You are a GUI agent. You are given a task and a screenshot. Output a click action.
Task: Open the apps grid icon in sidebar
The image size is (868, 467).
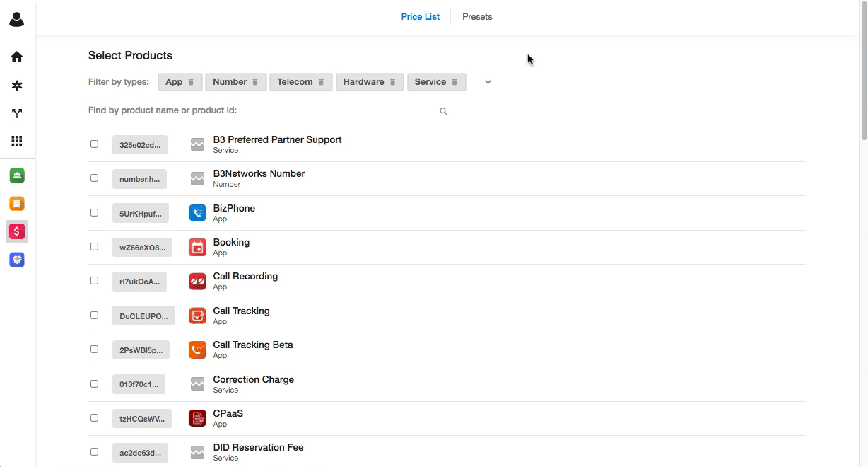(17, 141)
